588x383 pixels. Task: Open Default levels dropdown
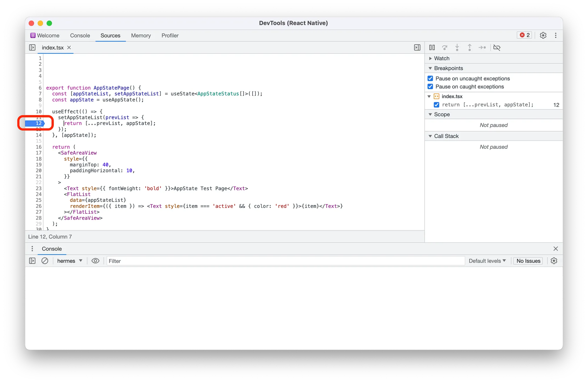[x=487, y=261]
